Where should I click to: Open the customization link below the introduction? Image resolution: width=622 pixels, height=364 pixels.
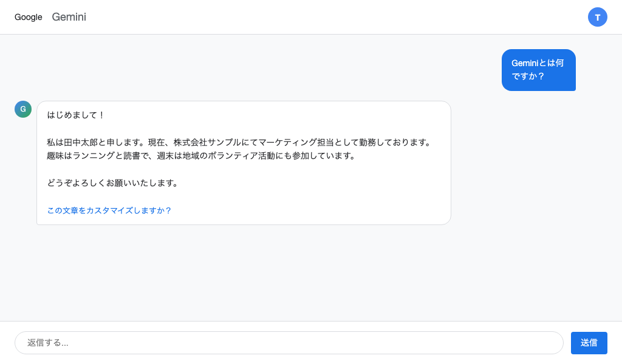(109, 211)
